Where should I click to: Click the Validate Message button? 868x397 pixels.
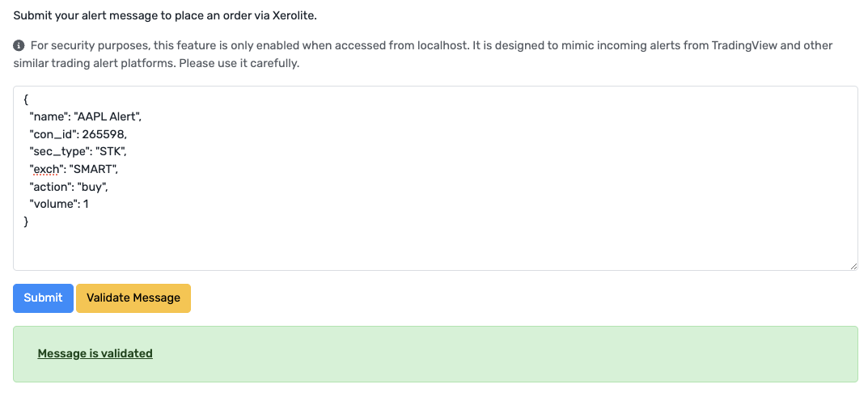pyautogui.click(x=133, y=298)
